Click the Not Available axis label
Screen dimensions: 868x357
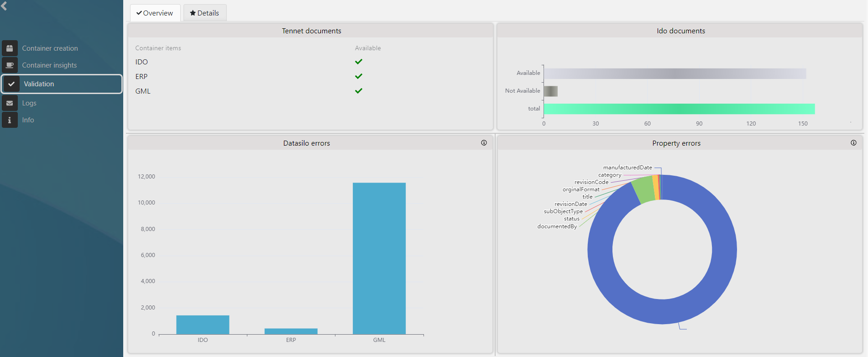(x=523, y=91)
